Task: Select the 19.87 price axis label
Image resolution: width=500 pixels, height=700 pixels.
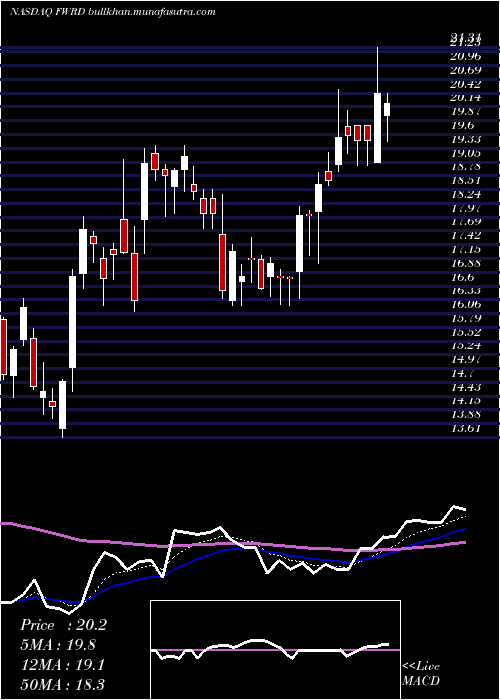Action: coord(466,112)
